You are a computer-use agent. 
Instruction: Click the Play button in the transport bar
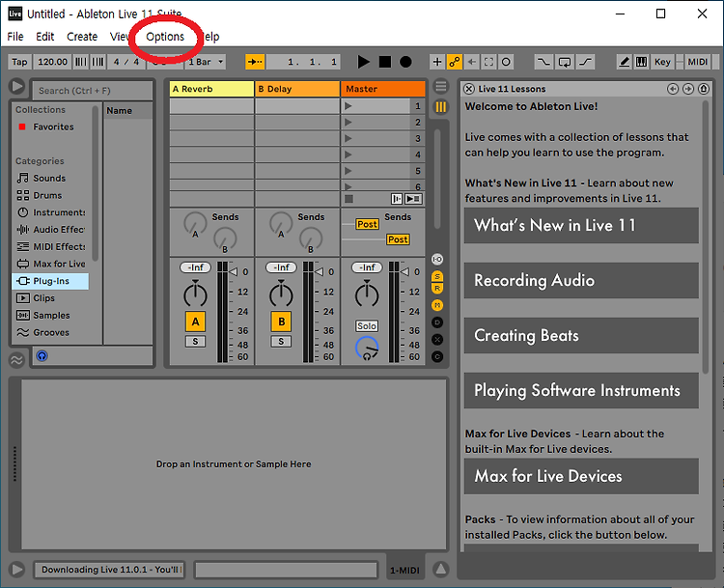pyautogui.click(x=363, y=62)
